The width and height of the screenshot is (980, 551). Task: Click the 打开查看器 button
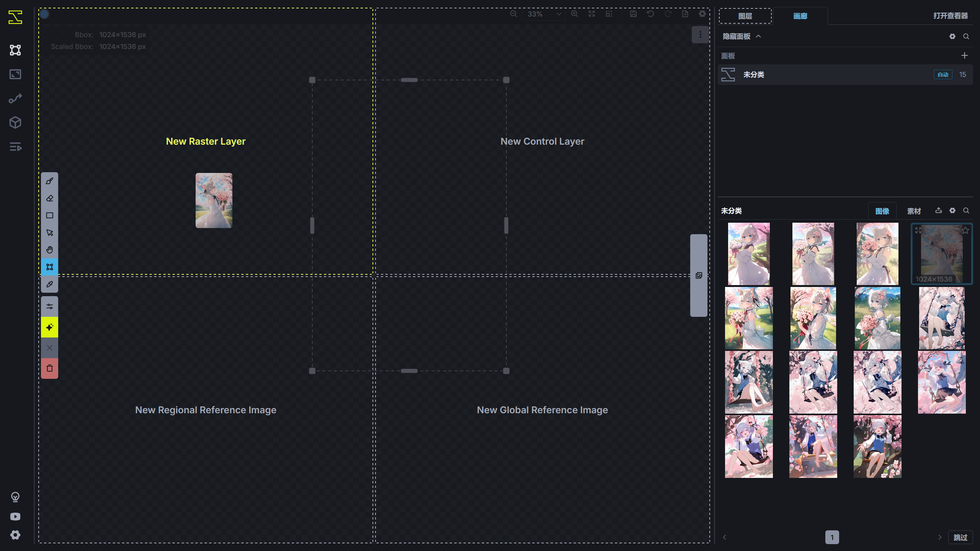(951, 16)
